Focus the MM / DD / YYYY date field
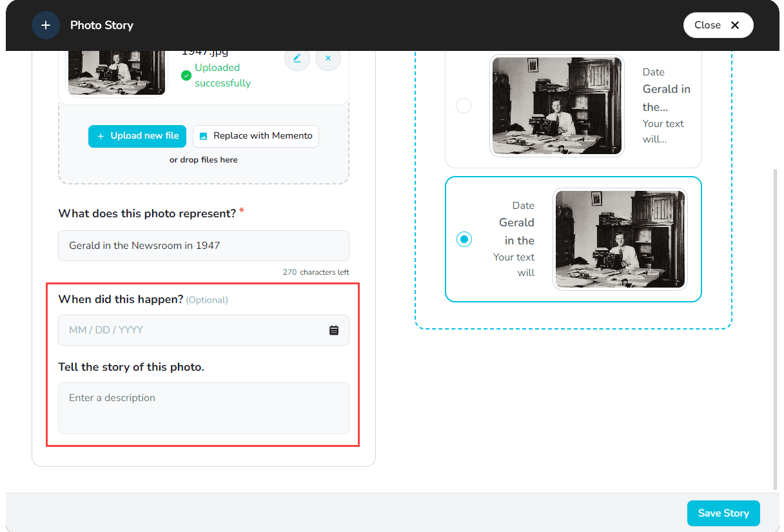Screen dimensions: 784x532 coord(193,330)
